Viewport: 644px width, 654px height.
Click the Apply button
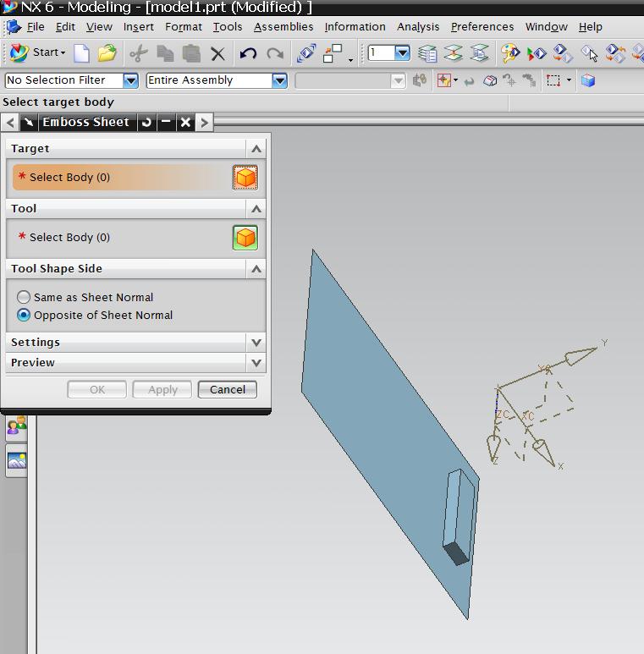(162, 389)
